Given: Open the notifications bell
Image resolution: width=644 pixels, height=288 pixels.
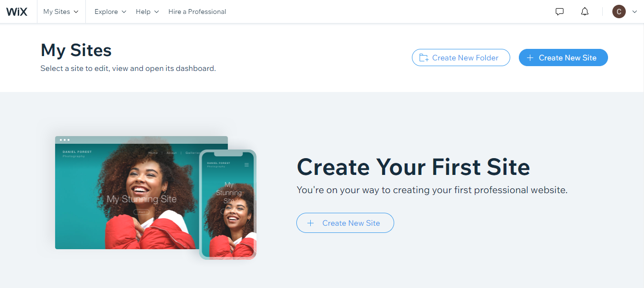Looking at the screenshot, I should click(x=585, y=12).
